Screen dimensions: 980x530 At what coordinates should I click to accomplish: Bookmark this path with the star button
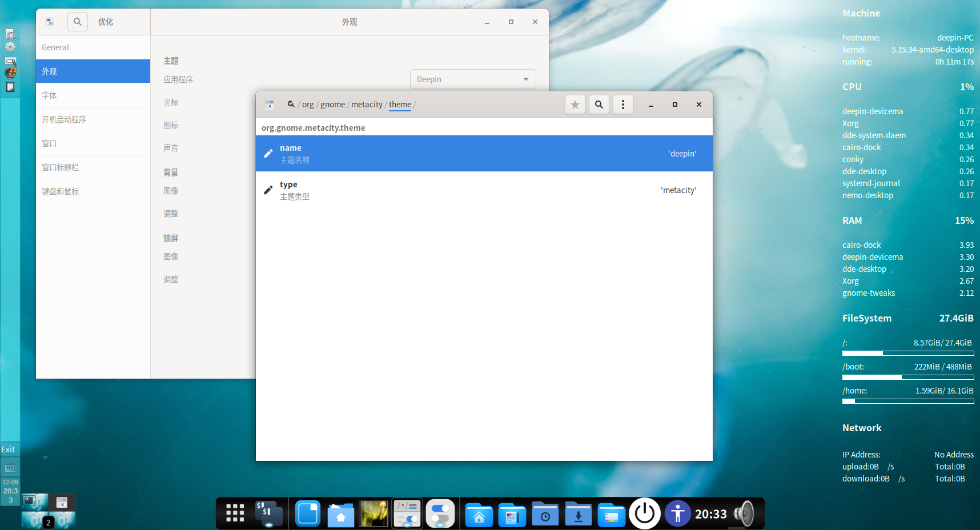pyautogui.click(x=575, y=105)
